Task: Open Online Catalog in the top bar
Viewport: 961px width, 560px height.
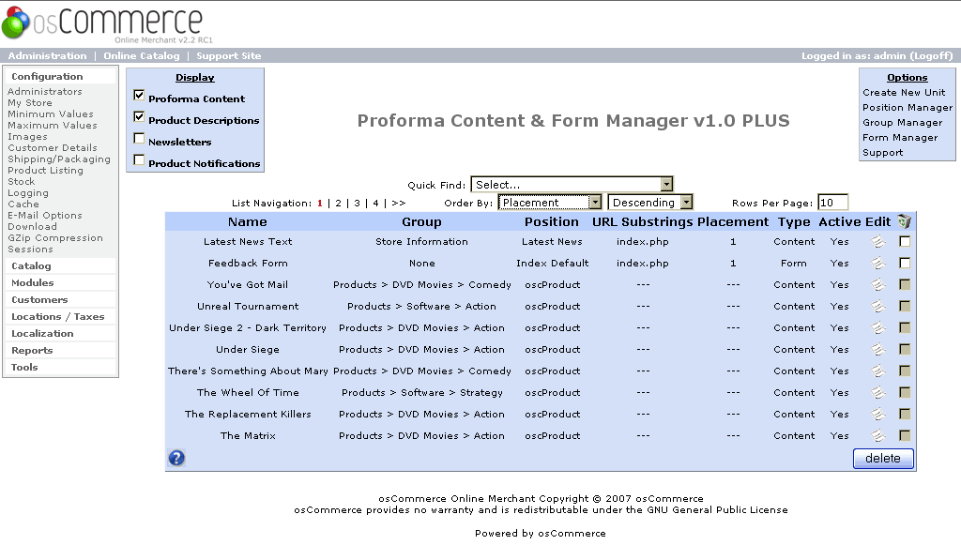Action: tap(142, 55)
